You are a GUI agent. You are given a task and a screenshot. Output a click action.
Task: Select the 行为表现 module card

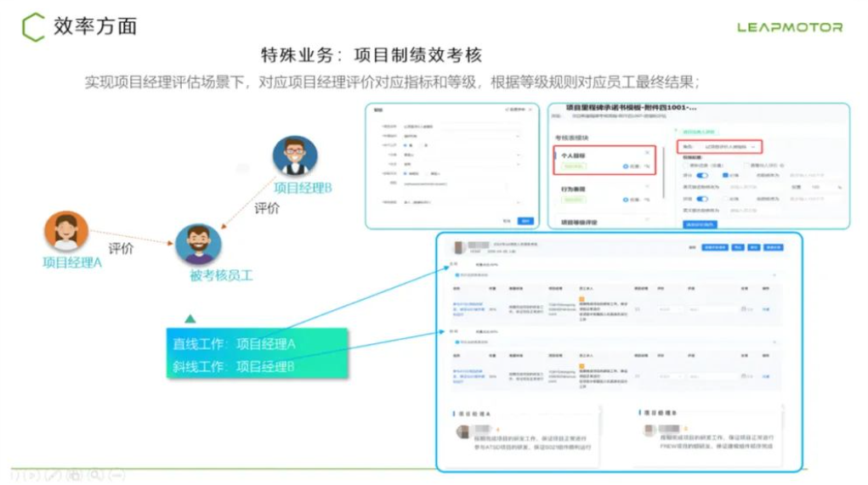[x=604, y=194]
